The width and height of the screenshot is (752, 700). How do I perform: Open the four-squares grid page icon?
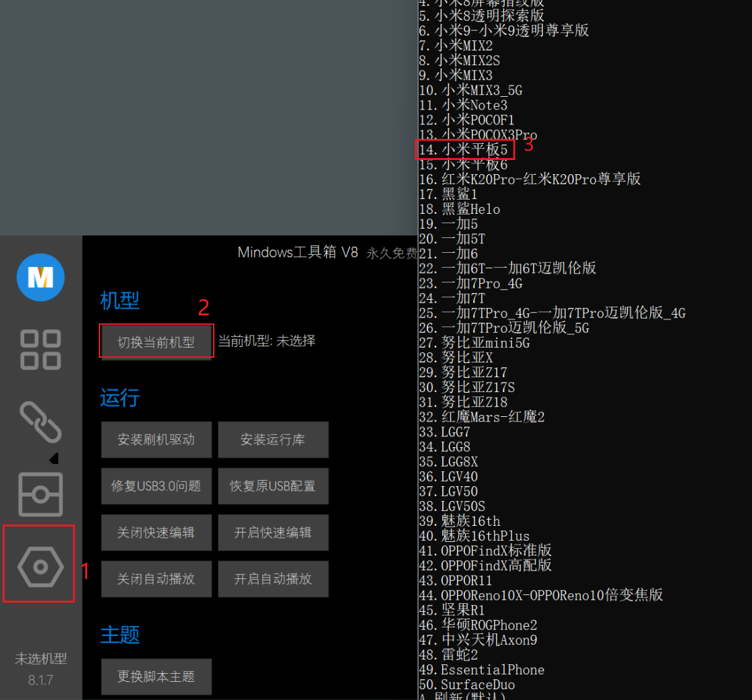point(41,350)
